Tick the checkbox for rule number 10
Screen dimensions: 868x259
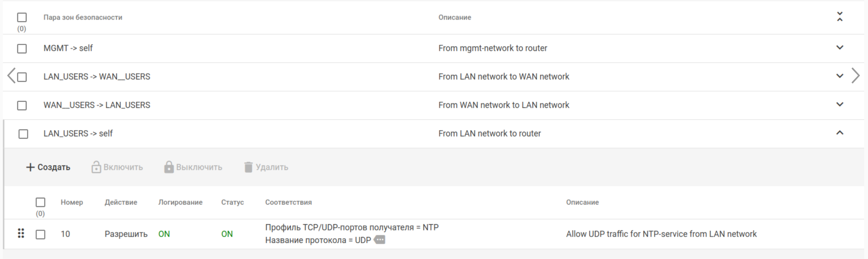[40, 234]
